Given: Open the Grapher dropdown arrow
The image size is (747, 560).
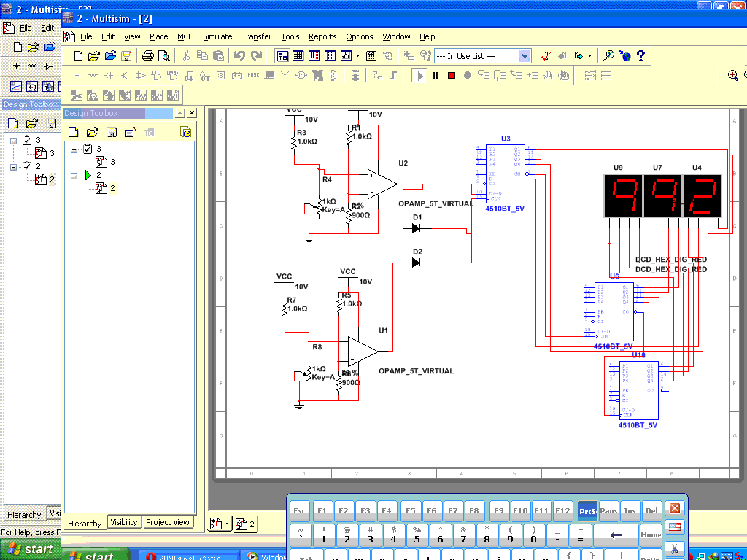Looking at the screenshot, I should coord(357,56).
